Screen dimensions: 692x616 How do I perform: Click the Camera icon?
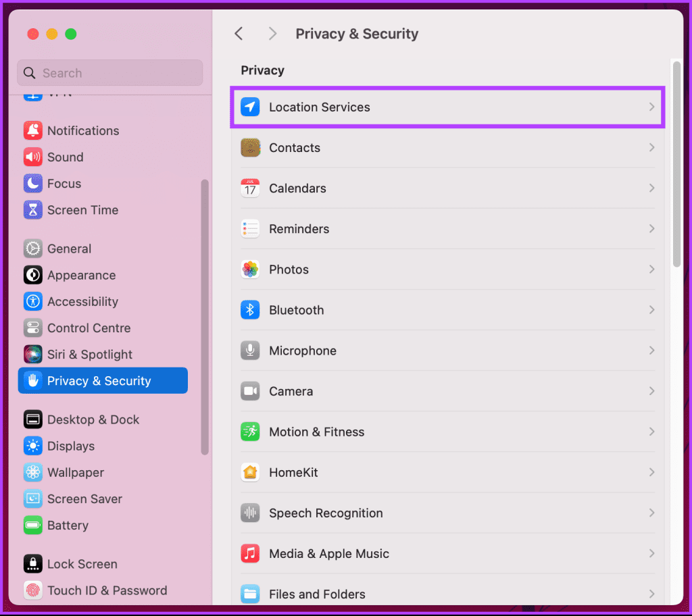pyautogui.click(x=250, y=391)
